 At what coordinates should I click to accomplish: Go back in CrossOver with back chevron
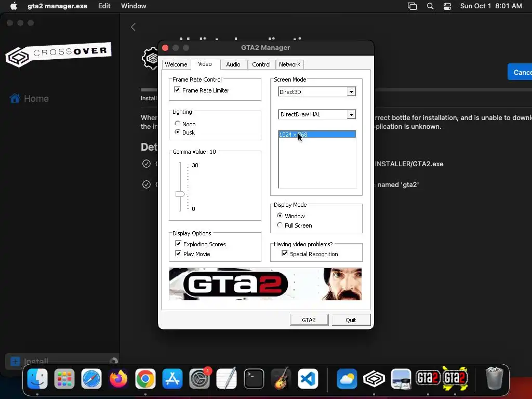(x=134, y=27)
